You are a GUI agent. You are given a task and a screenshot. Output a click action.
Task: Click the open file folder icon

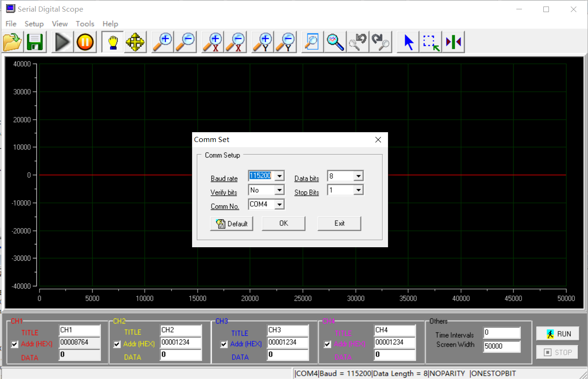13,42
